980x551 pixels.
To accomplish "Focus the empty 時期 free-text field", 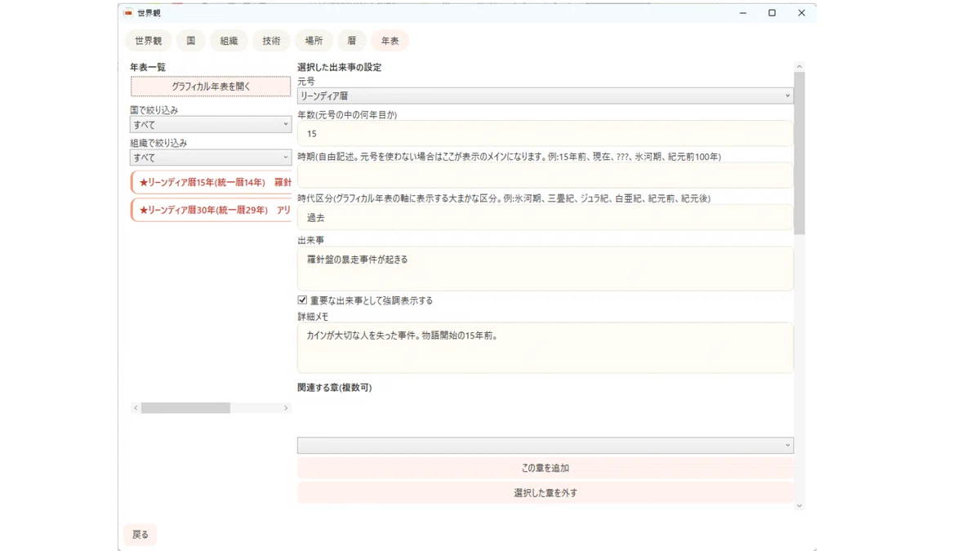I will 546,176.
